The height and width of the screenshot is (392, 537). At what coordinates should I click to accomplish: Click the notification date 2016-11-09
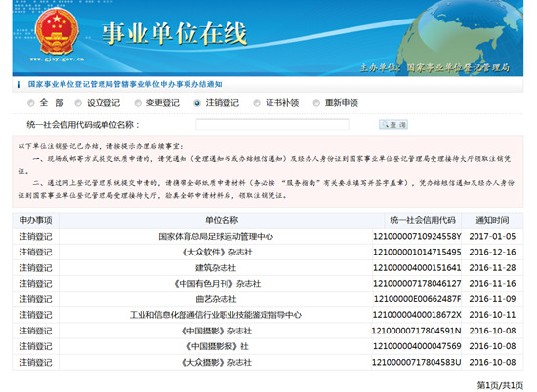click(492, 299)
